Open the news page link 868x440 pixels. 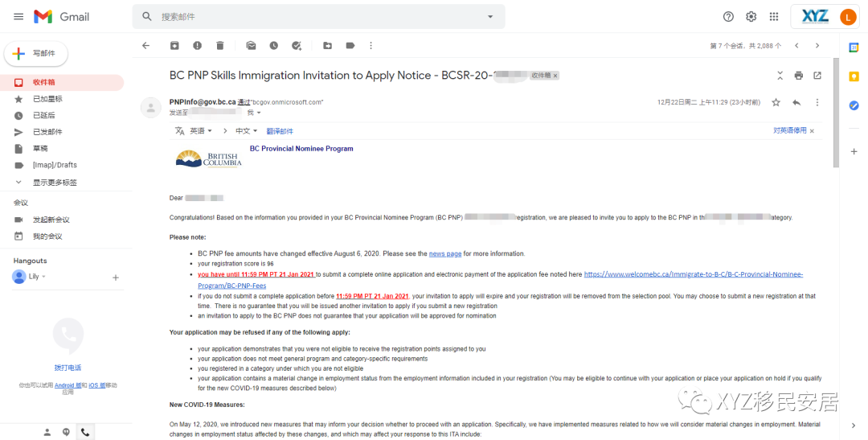pos(445,254)
